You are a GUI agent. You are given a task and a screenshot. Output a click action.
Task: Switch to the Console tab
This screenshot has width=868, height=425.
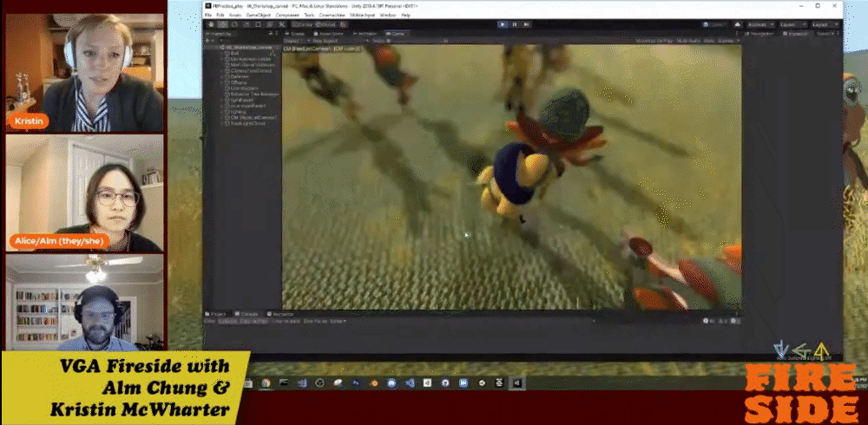246,314
